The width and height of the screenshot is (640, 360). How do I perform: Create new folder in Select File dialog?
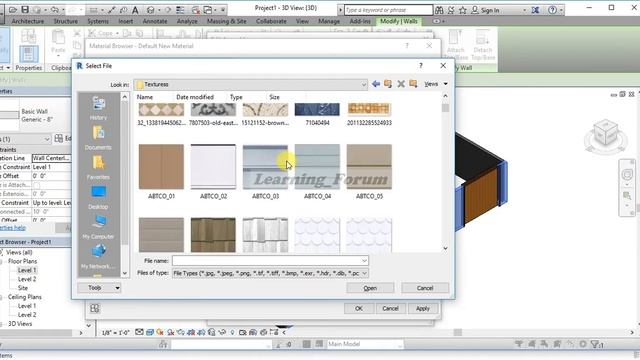(413, 84)
